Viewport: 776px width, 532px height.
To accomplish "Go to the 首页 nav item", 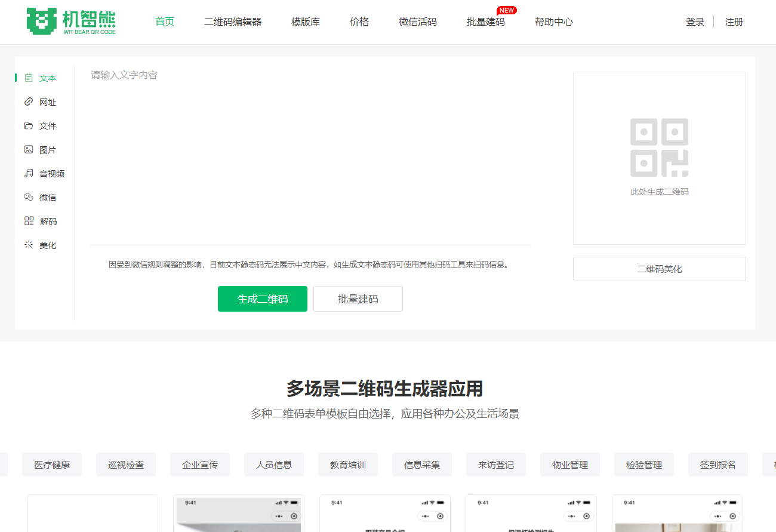I will click(165, 22).
